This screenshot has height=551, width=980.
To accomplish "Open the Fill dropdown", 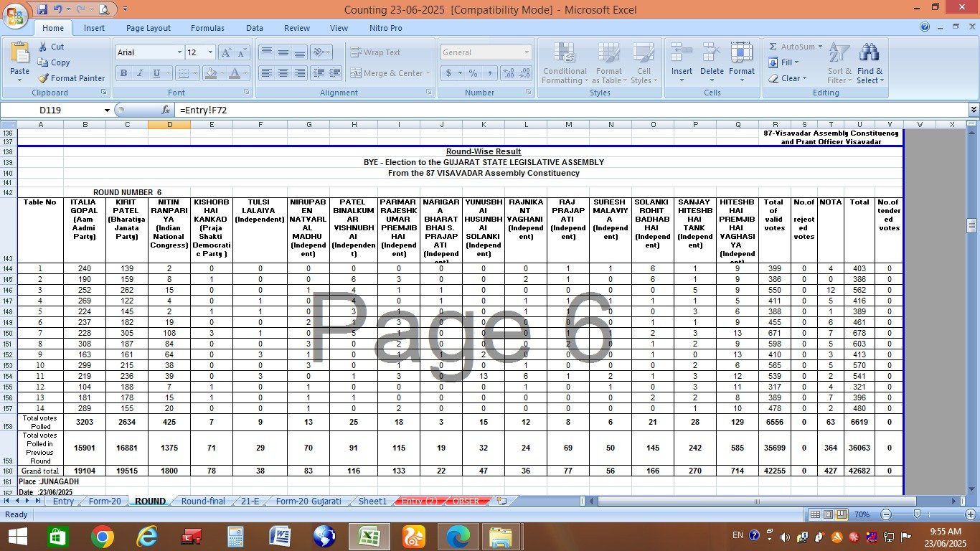I will 785,62.
